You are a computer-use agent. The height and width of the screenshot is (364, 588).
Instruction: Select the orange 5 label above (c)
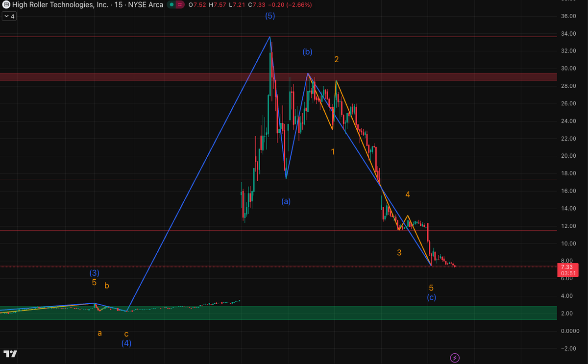431,288
